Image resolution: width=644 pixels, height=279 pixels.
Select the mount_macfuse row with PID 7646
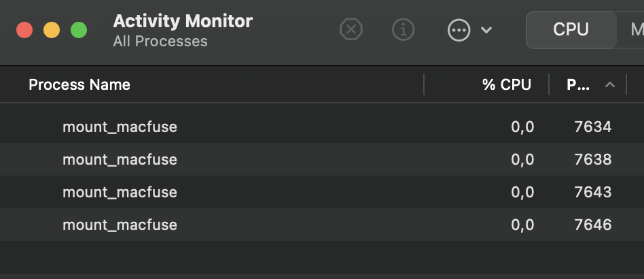[120, 225]
